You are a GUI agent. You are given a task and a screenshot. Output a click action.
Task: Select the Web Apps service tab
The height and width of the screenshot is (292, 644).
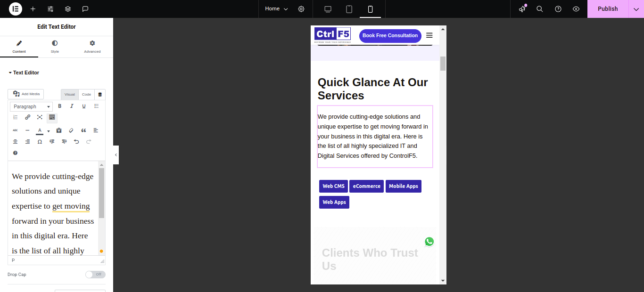coord(334,203)
